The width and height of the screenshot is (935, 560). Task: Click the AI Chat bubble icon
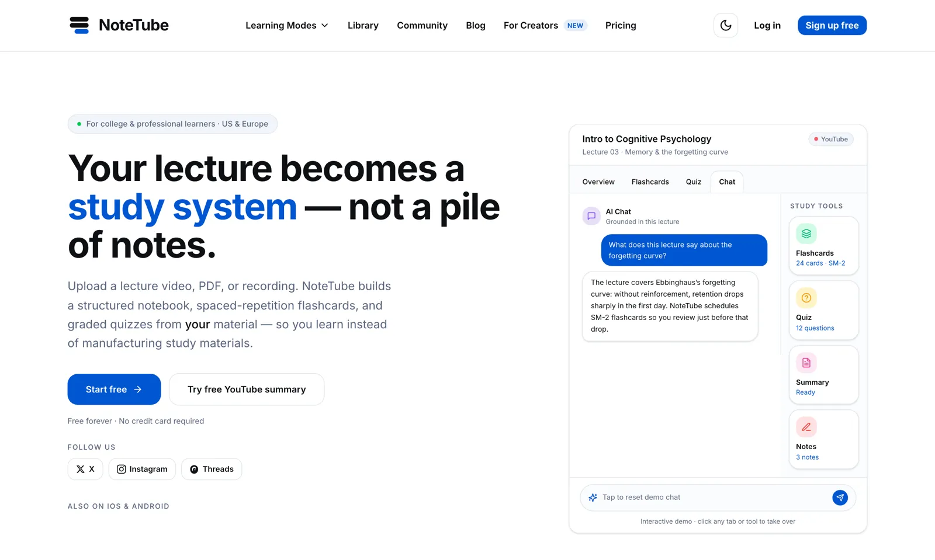[591, 216]
